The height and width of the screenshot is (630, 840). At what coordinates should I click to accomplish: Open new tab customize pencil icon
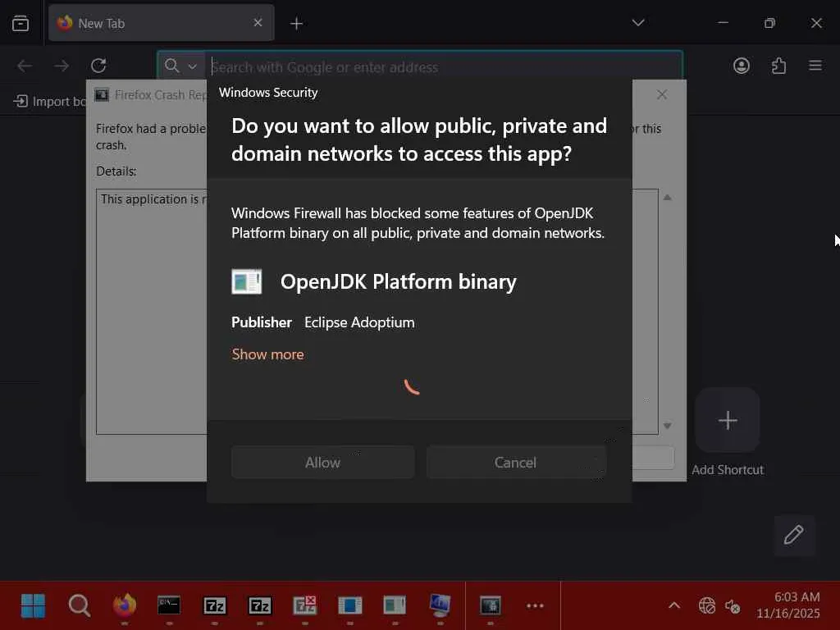pyautogui.click(x=794, y=535)
